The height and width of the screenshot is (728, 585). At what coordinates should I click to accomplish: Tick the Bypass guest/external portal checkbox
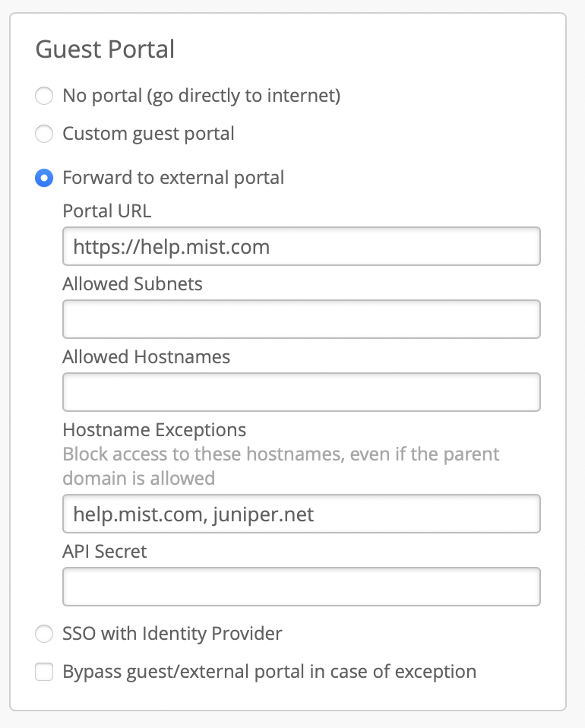tap(45, 673)
